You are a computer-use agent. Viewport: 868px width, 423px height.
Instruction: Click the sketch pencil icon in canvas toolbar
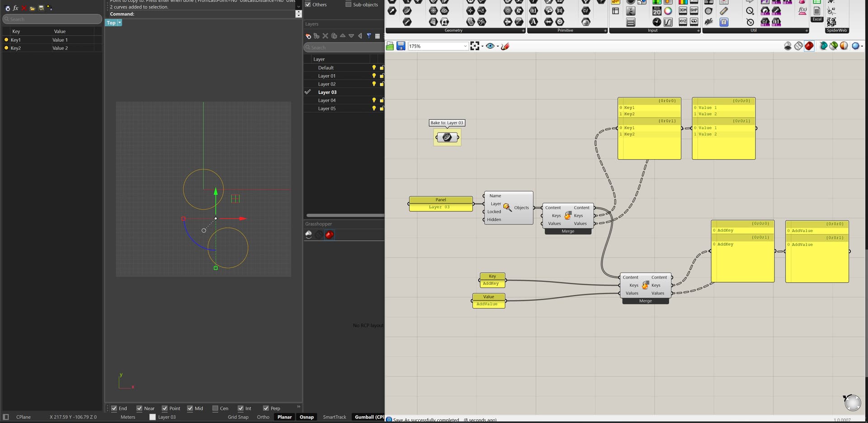pos(505,46)
